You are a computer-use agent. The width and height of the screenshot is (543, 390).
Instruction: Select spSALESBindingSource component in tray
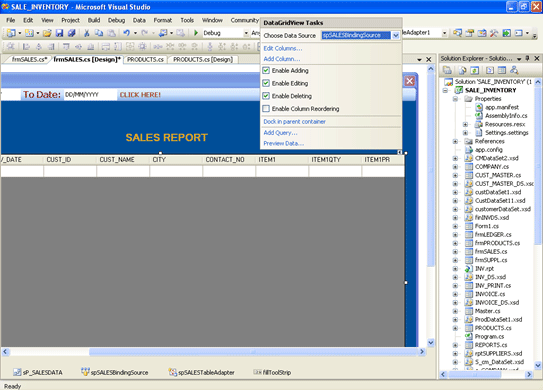pos(115,372)
